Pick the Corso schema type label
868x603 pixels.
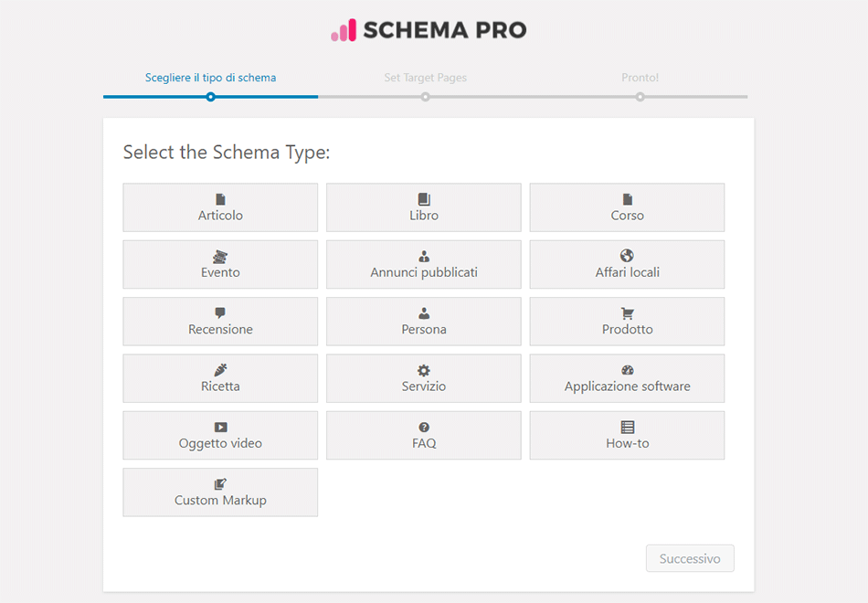click(x=627, y=216)
